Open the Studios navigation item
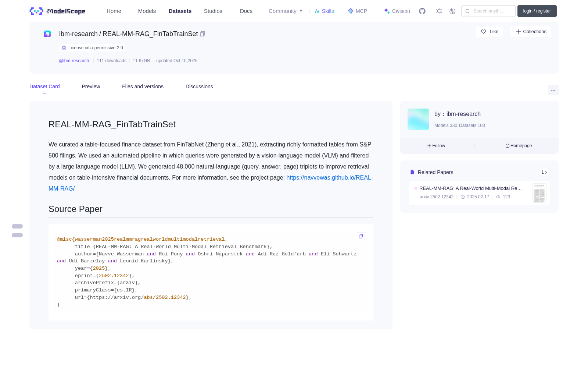 click(213, 11)
